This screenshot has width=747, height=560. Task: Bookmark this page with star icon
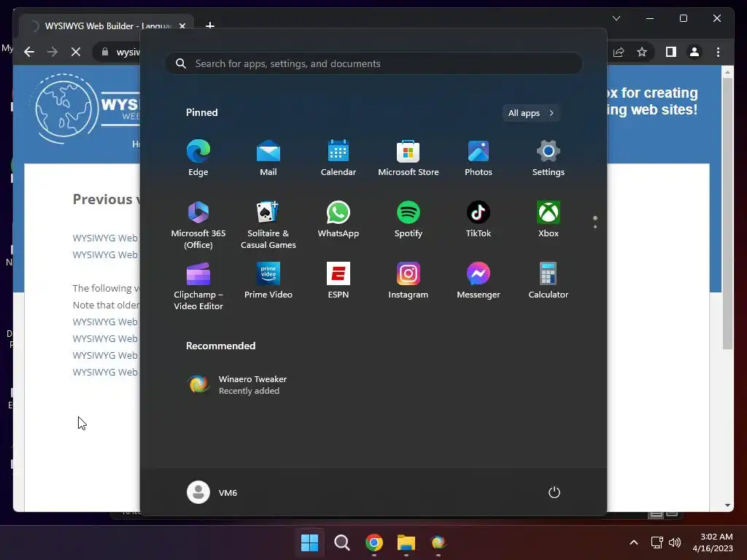pyautogui.click(x=642, y=52)
